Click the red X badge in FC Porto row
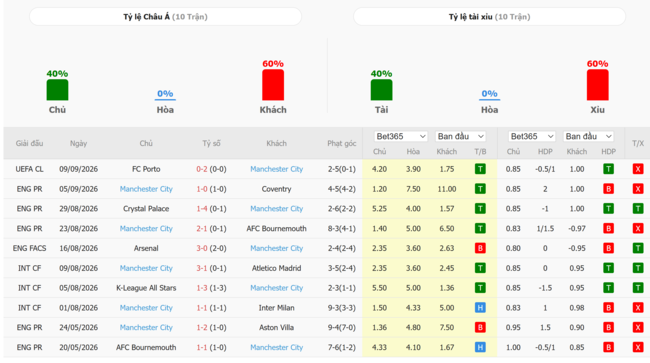Screen dimensions: 650x363 638,169
